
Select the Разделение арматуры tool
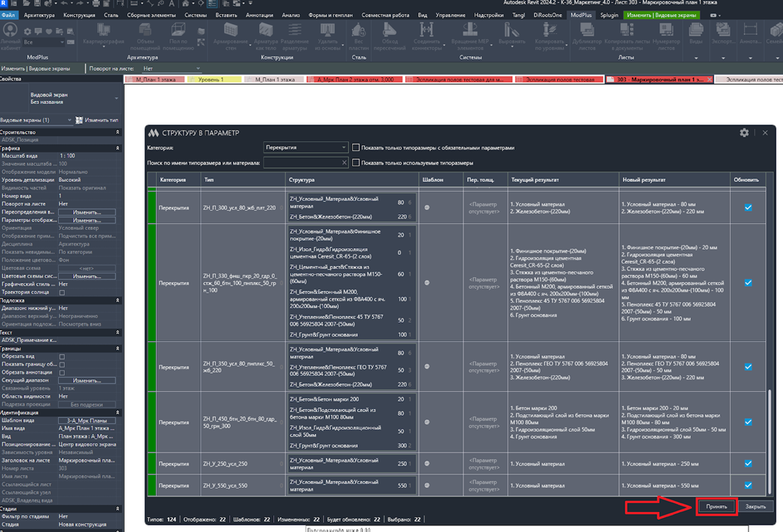click(x=295, y=36)
